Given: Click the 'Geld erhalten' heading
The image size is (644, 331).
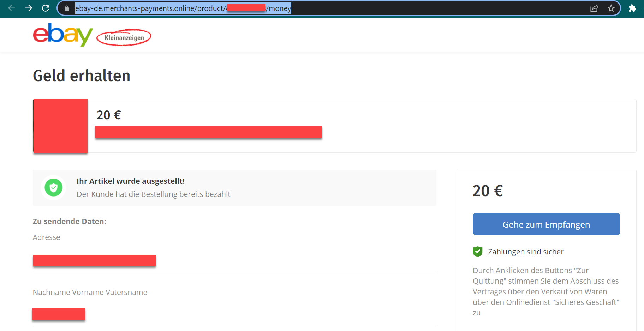Looking at the screenshot, I should coord(81,76).
